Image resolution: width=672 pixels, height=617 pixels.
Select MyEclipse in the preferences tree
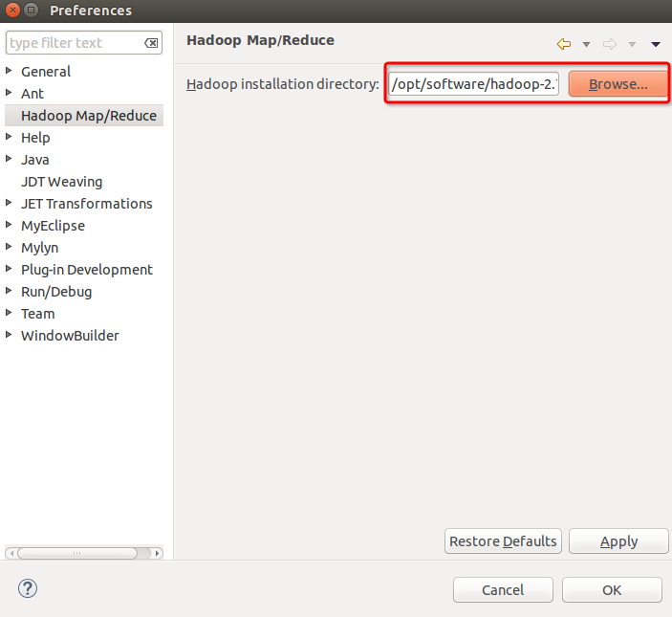tap(54, 226)
